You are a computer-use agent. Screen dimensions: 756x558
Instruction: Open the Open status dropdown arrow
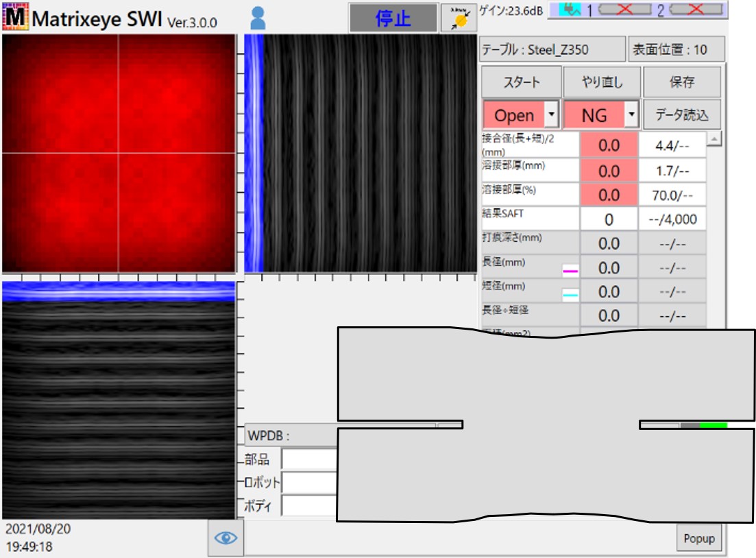(552, 114)
